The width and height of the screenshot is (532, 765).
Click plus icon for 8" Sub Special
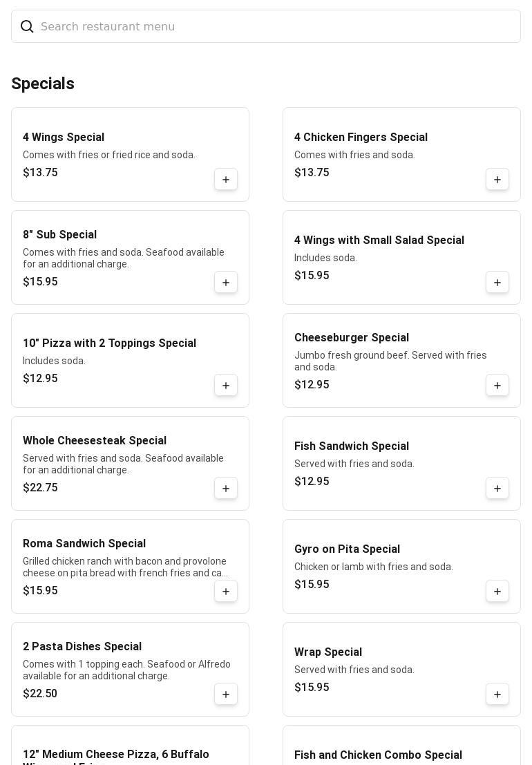[226, 283]
